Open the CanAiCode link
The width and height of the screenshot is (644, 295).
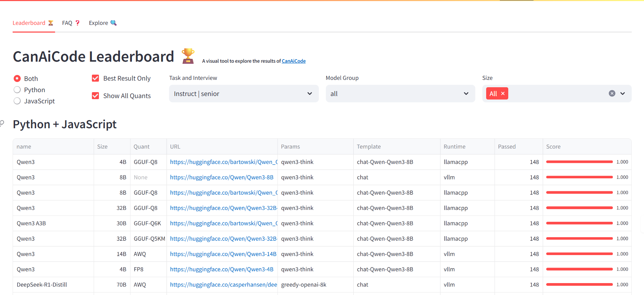294,61
